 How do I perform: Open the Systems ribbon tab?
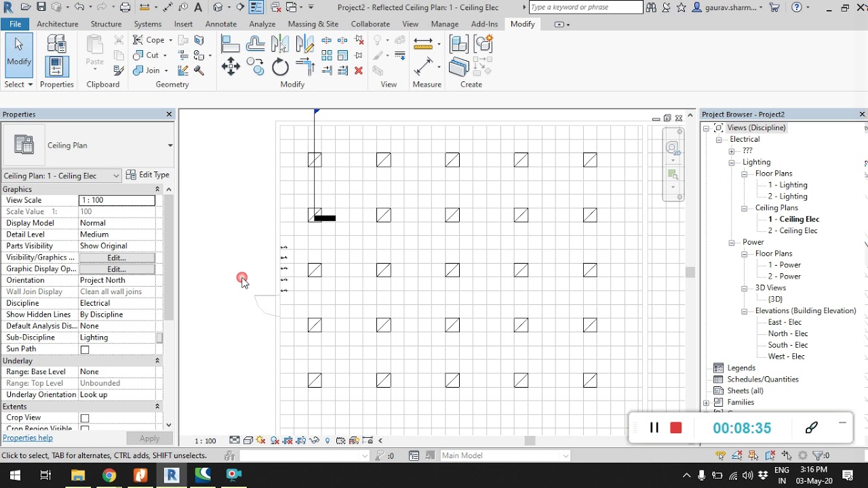148,24
